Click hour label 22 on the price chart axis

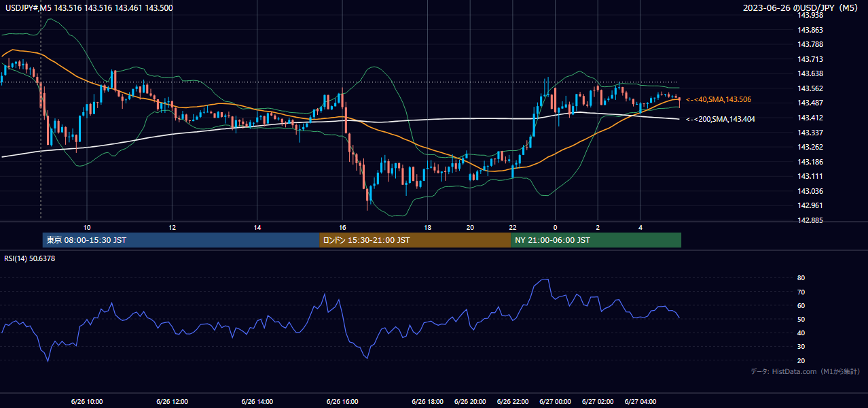tap(513, 227)
